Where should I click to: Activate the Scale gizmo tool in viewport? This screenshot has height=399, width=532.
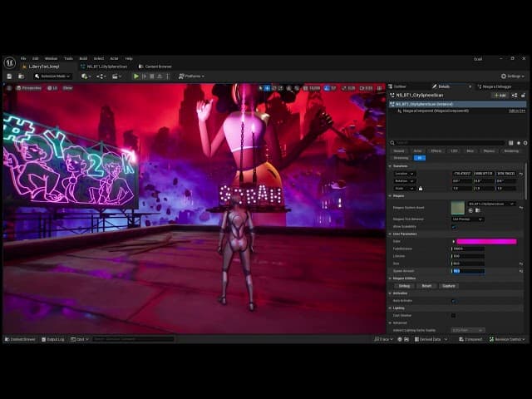(x=281, y=88)
